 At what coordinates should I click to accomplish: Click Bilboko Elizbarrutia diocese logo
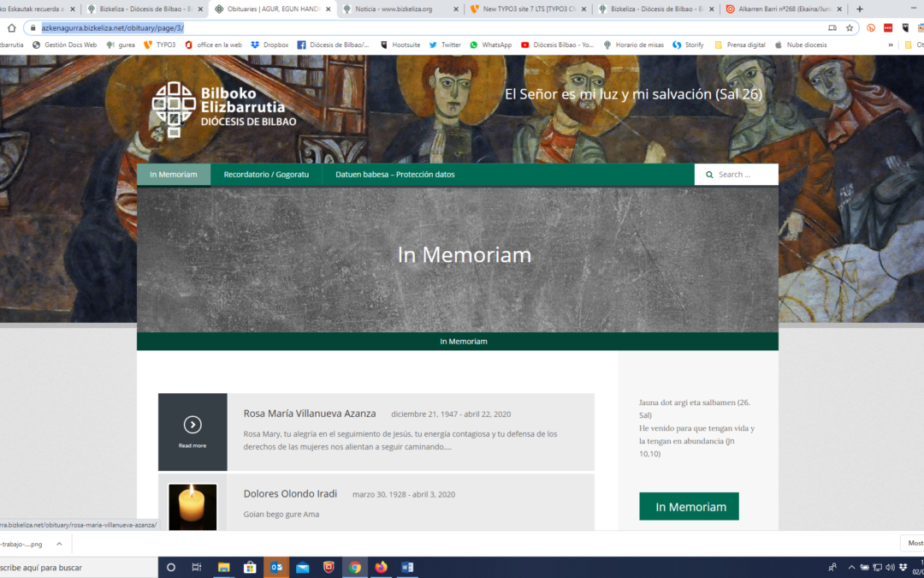224,110
